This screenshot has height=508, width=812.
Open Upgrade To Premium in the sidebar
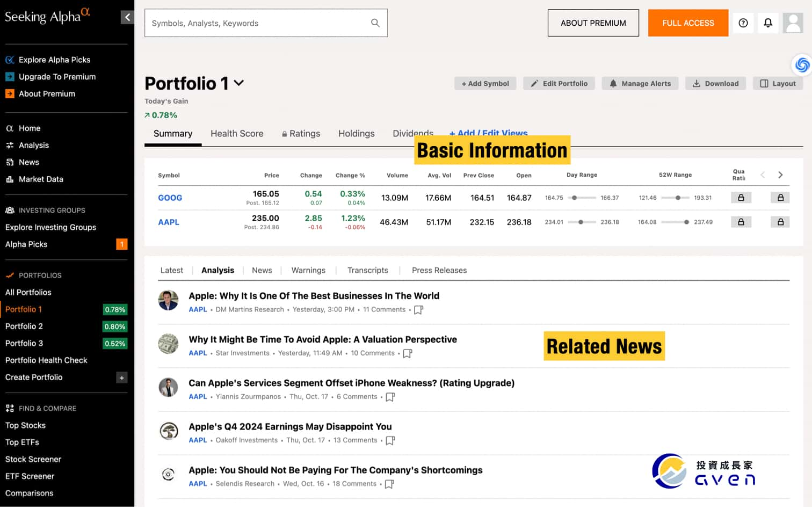[57, 77]
